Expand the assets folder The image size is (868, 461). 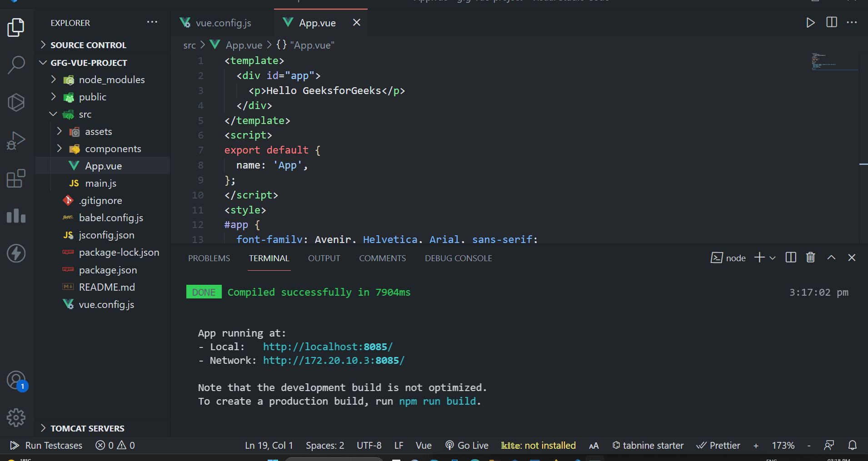pyautogui.click(x=103, y=132)
